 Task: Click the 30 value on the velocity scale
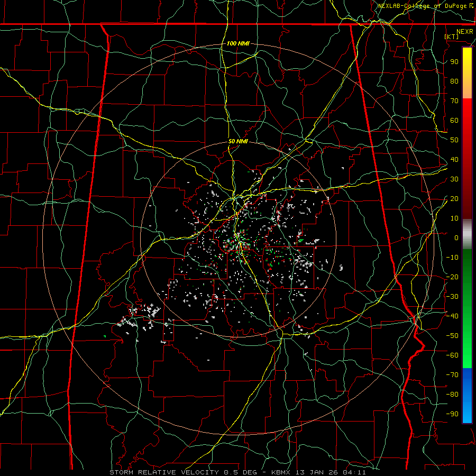(x=454, y=179)
